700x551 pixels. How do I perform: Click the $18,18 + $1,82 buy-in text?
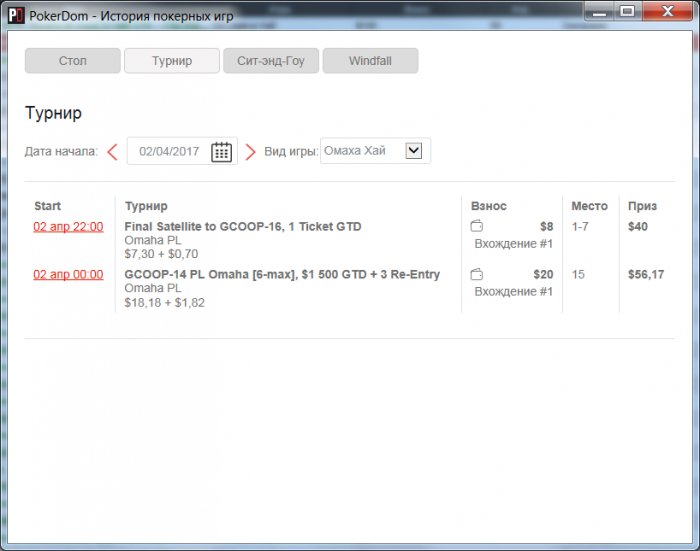click(x=164, y=303)
